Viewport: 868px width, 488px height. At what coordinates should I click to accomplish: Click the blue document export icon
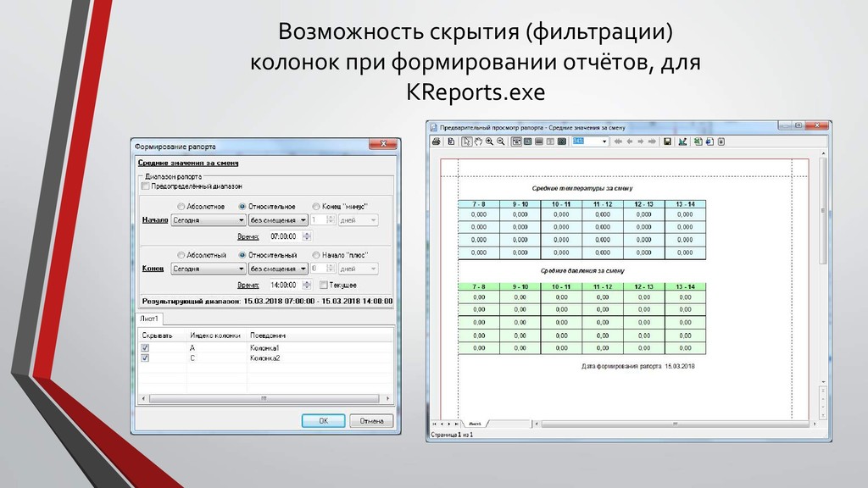[709, 141]
